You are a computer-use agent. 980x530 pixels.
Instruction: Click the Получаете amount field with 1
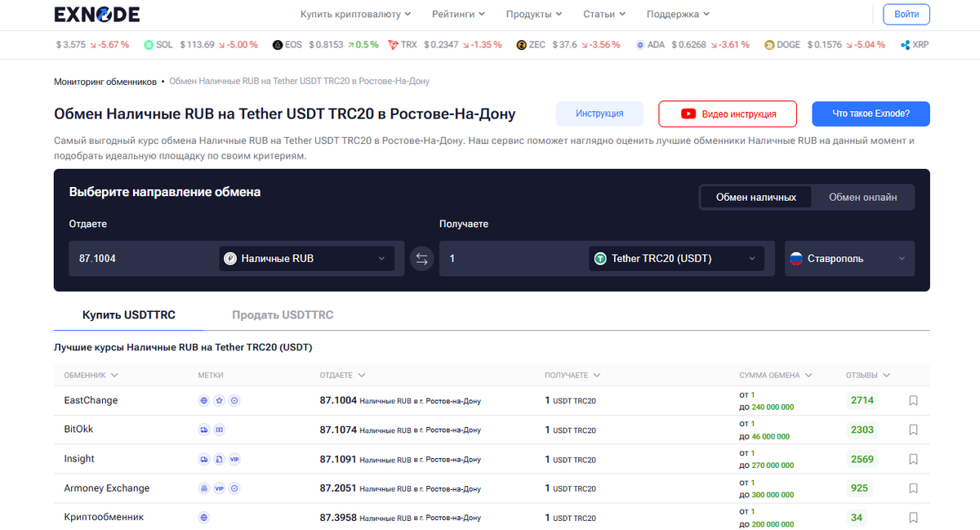click(513, 259)
